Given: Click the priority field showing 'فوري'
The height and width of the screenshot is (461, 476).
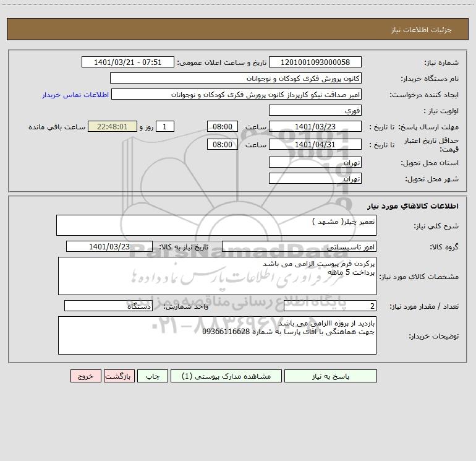Looking at the screenshot, I should (315, 111).
